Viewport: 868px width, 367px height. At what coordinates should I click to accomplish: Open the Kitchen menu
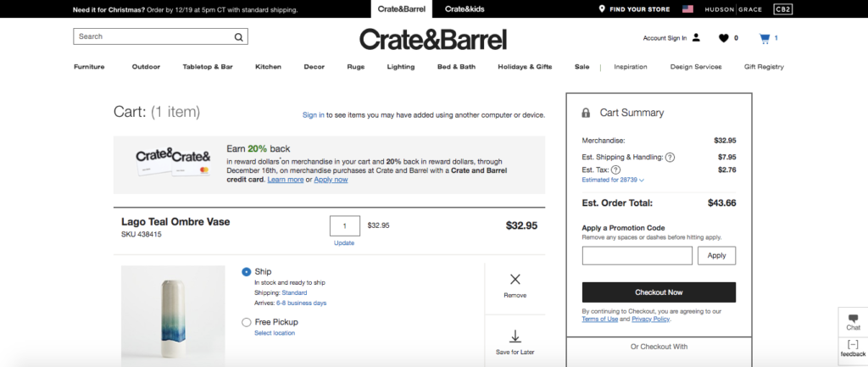tap(268, 67)
